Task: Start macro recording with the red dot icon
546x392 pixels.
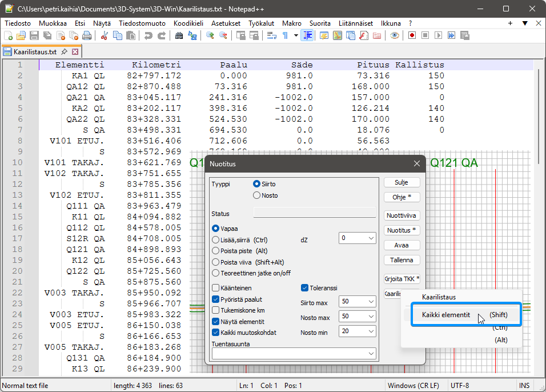Action: pos(412,35)
